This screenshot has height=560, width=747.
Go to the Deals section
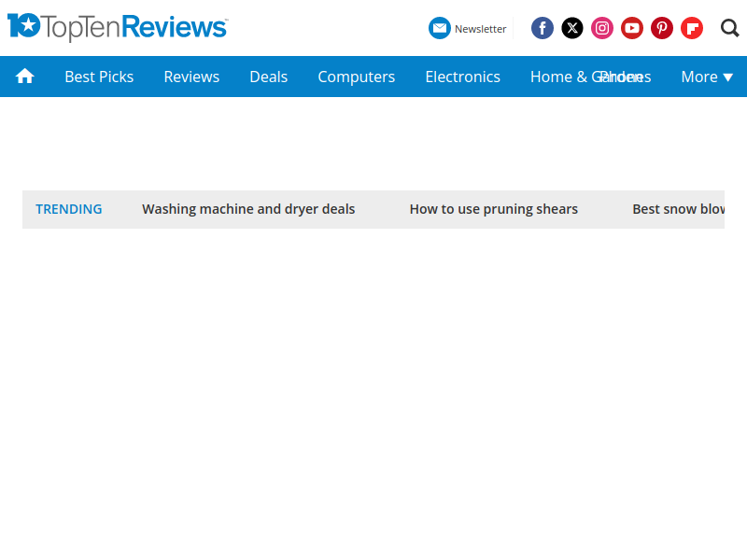[268, 77]
